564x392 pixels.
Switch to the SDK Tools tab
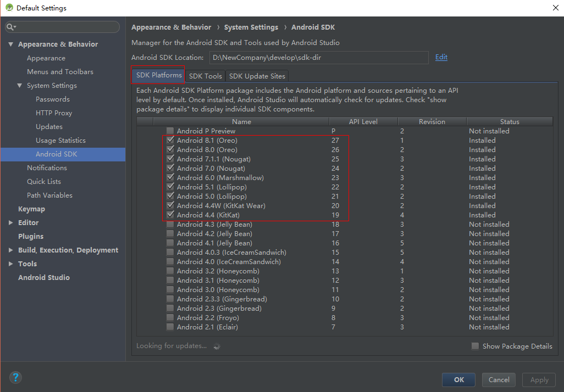pos(206,76)
